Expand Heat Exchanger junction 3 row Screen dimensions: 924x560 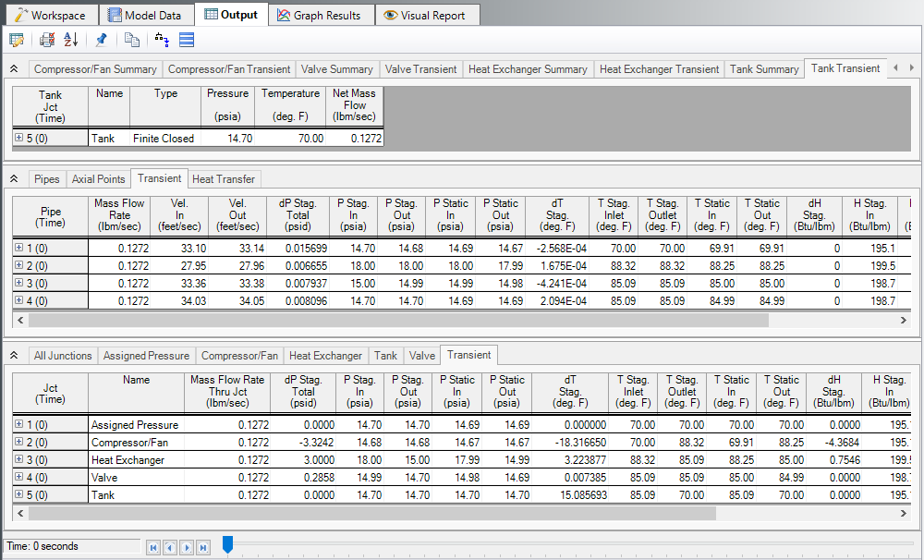(18, 460)
